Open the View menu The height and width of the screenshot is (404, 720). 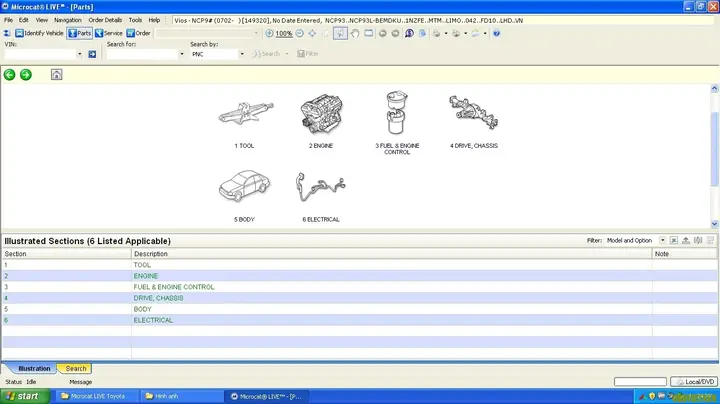tap(41, 20)
